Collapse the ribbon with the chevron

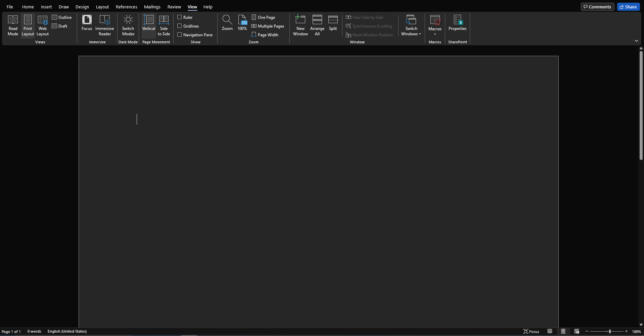tap(636, 41)
